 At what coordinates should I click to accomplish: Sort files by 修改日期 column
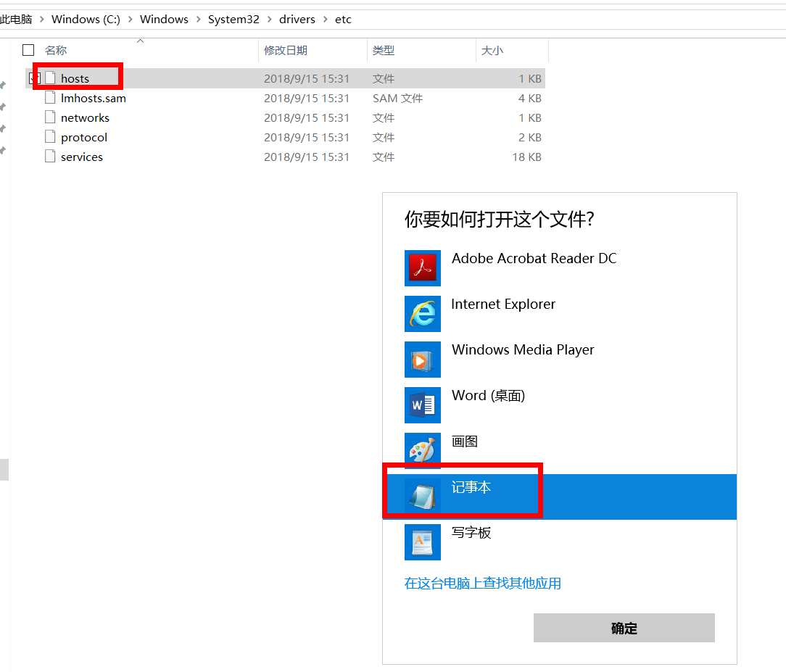point(286,50)
